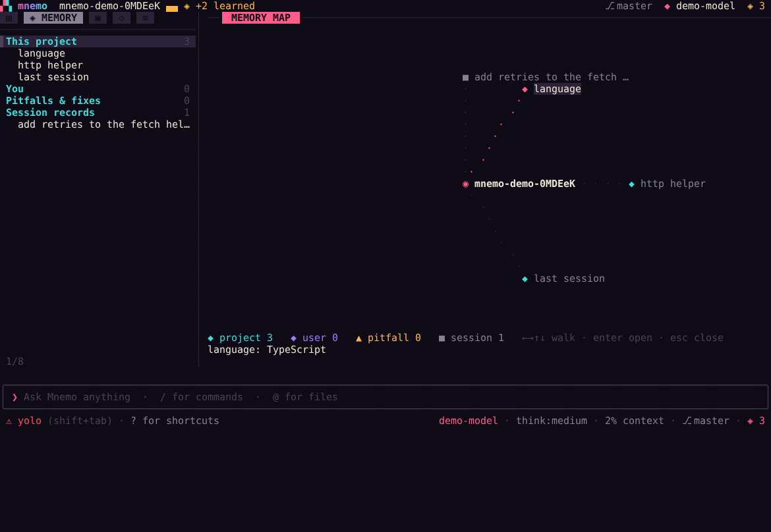The height and width of the screenshot is (532, 771).
Task: Toggle yolo mode in status bar
Action: (30, 421)
